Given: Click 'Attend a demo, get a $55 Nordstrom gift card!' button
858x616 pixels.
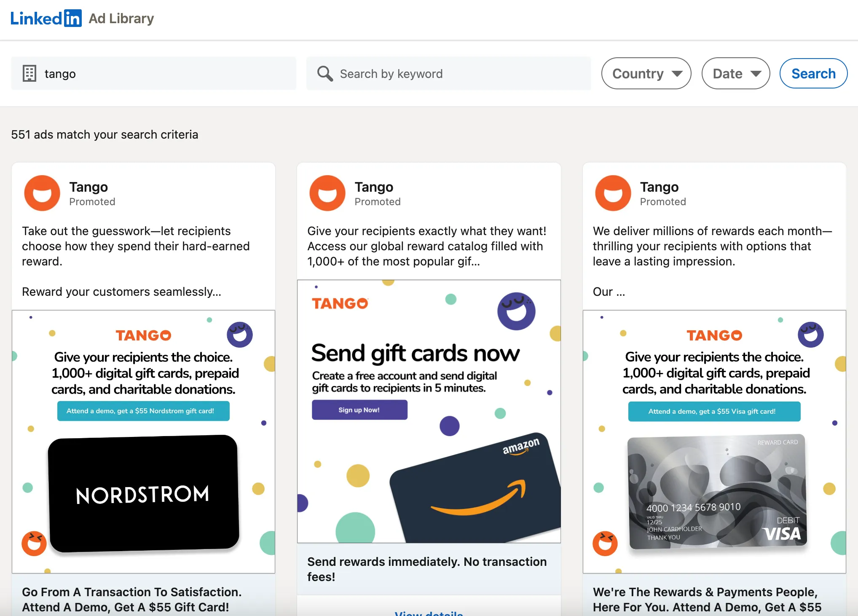Looking at the screenshot, I should click(x=143, y=411).
